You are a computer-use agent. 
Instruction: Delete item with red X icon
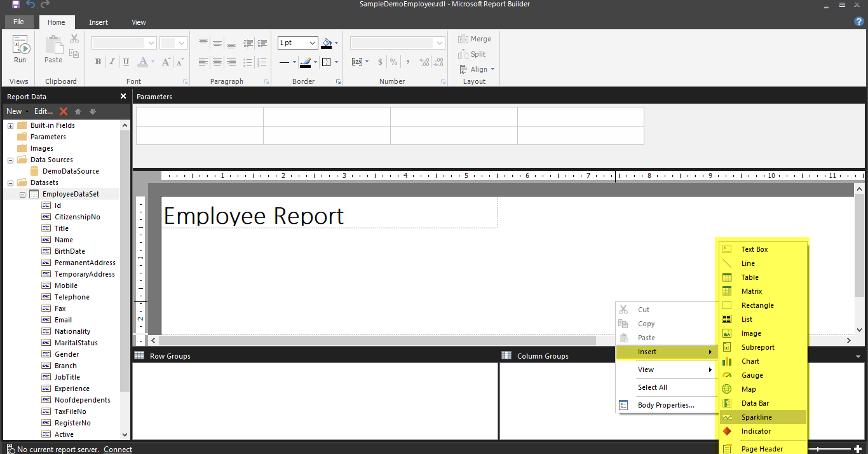coord(64,111)
